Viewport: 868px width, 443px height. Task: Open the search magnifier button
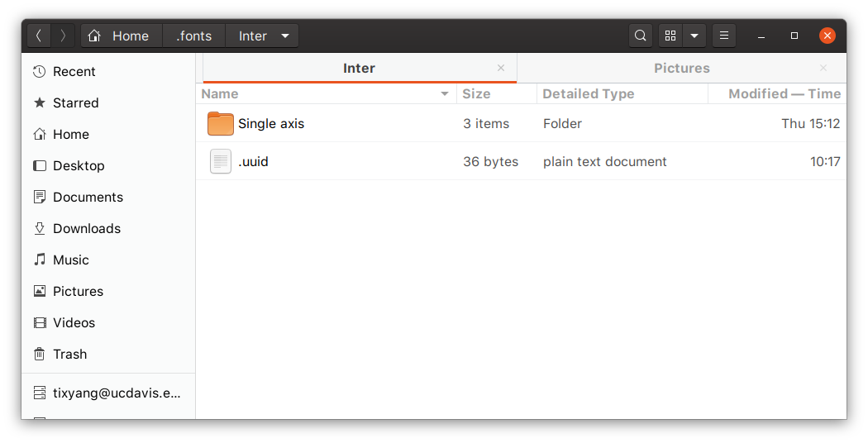[x=641, y=36]
